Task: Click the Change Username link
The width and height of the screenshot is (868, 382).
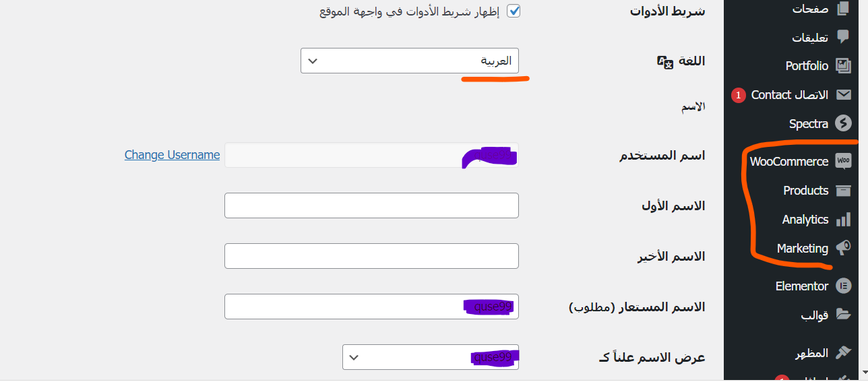Action: [x=172, y=155]
